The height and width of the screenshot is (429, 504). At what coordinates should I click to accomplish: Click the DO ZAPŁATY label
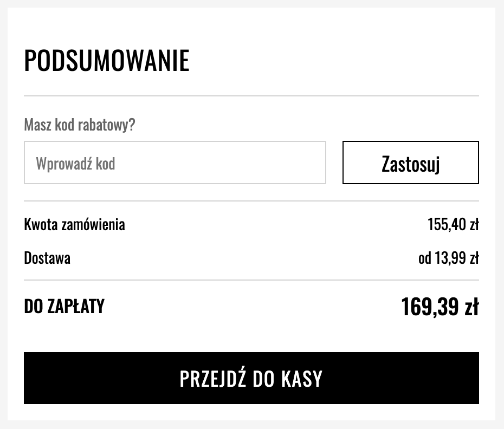click(64, 307)
